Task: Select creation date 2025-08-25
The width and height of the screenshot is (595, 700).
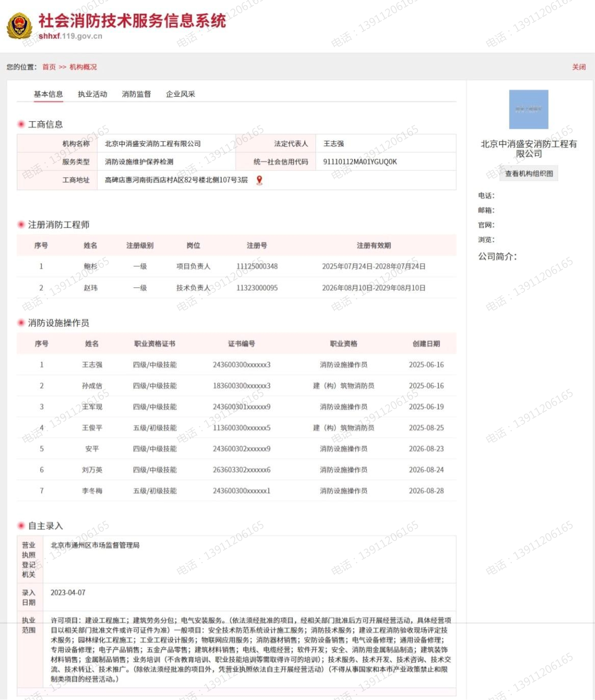Action: tap(426, 428)
